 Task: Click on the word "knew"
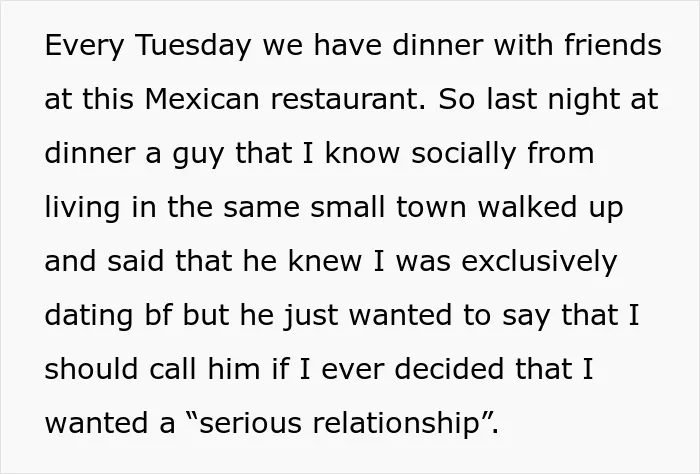pyautogui.click(x=325, y=261)
